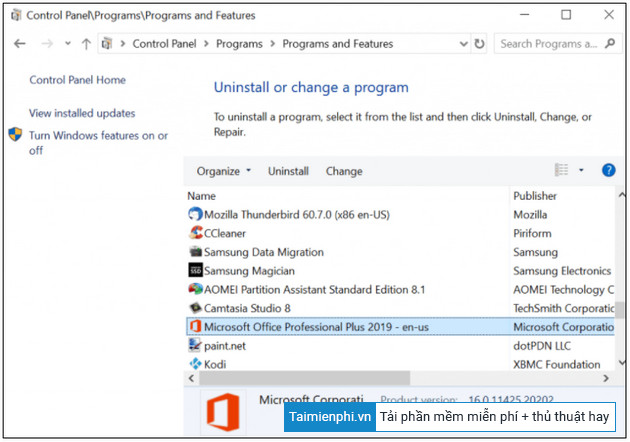Screen dimensions: 630x442
Task: Click the CCleaner program icon
Action: point(196,233)
